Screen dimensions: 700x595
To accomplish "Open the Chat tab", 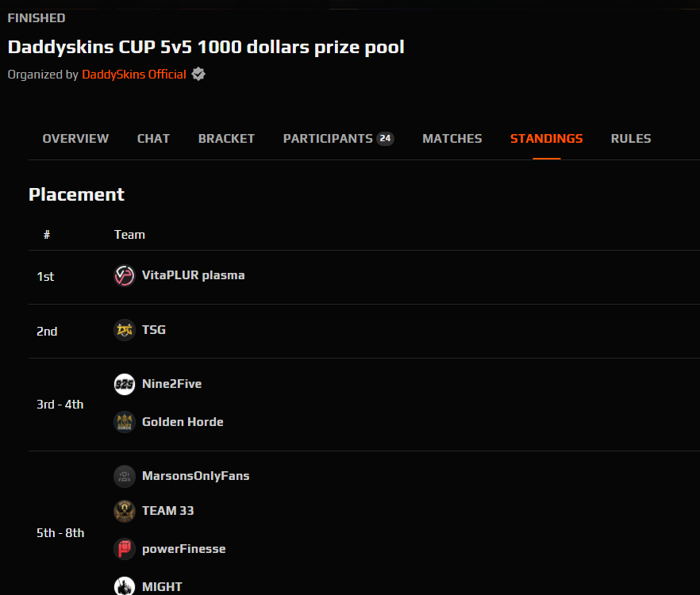I will tap(154, 139).
